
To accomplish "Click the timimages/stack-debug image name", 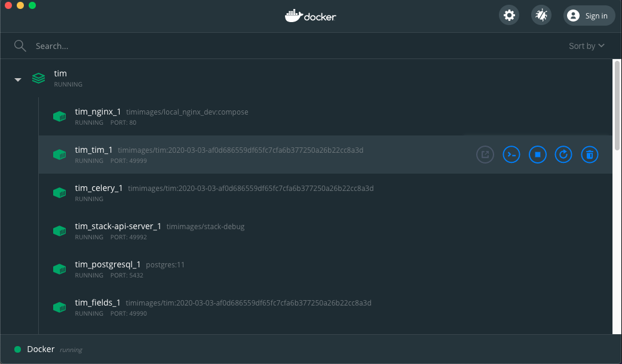I will [x=206, y=227].
